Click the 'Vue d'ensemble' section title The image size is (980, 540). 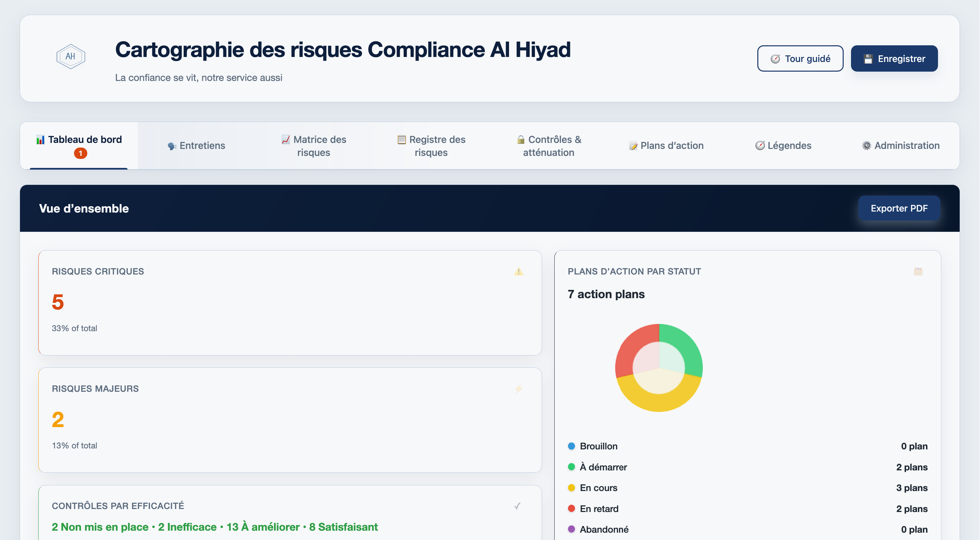(84, 209)
